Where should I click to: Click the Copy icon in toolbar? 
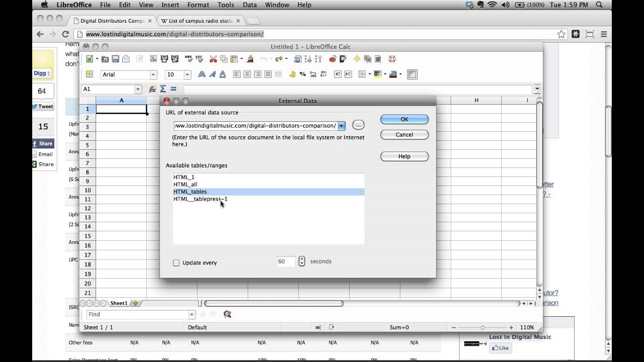pos(224,59)
